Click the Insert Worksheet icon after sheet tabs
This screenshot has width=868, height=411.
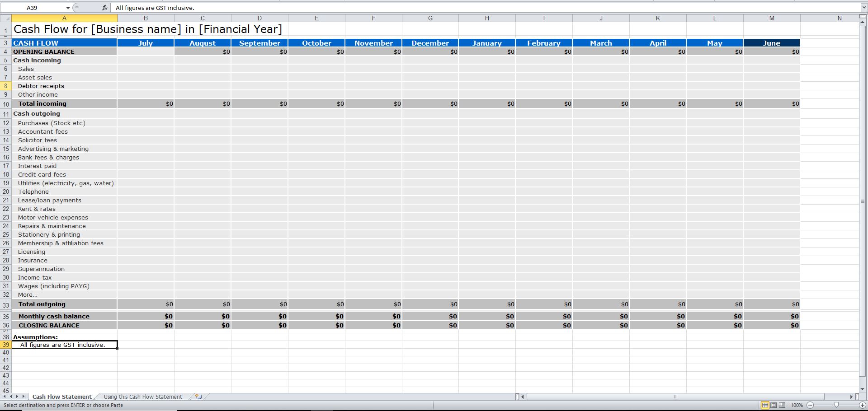point(198,397)
